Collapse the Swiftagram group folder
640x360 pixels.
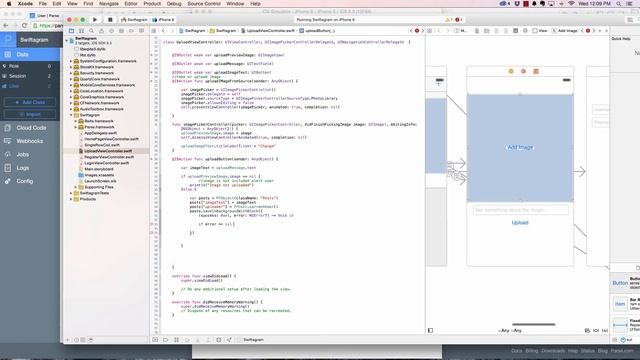[x=71, y=115]
